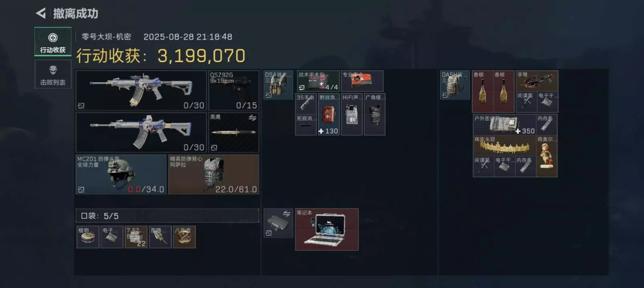This screenshot has height=288, width=644.
Task: Toggle swap arrows on the knife slot
Action: point(252,118)
